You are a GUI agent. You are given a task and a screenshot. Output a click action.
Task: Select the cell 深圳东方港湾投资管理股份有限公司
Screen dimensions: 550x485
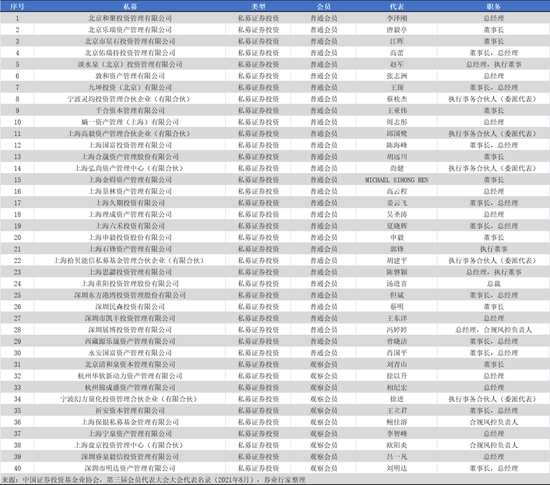130,295
